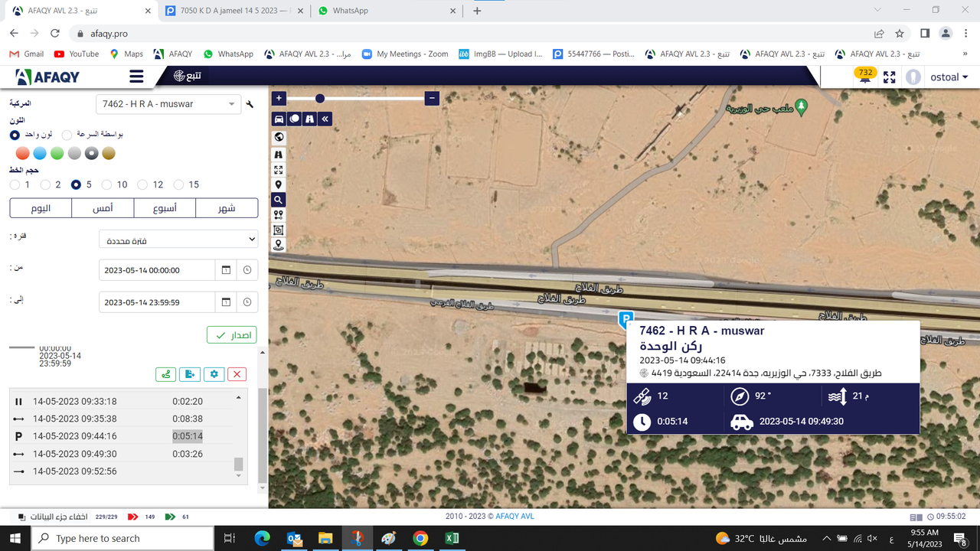
Task: Click the hide data part button in status bar
Action: pyautogui.click(x=53, y=517)
